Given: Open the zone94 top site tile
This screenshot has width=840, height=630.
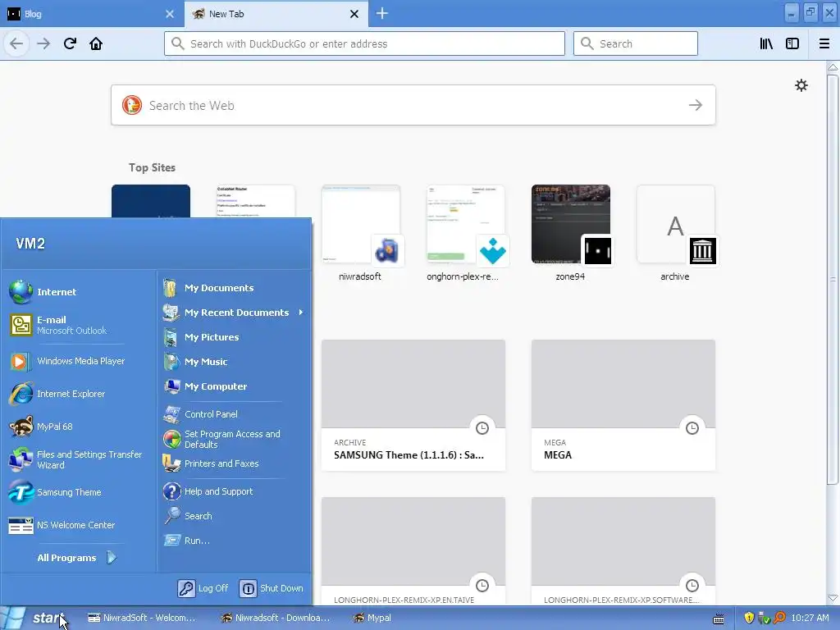Looking at the screenshot, I should click(571, 233).
